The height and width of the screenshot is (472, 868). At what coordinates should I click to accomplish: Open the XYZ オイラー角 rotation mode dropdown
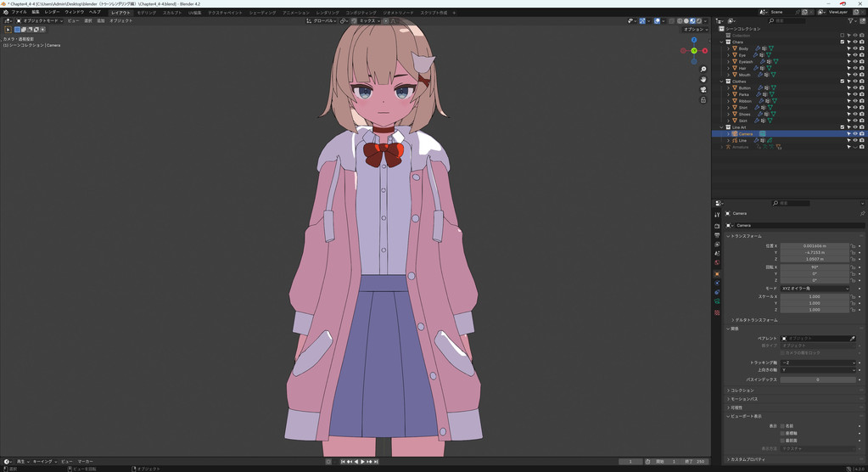tap(815, 289)
